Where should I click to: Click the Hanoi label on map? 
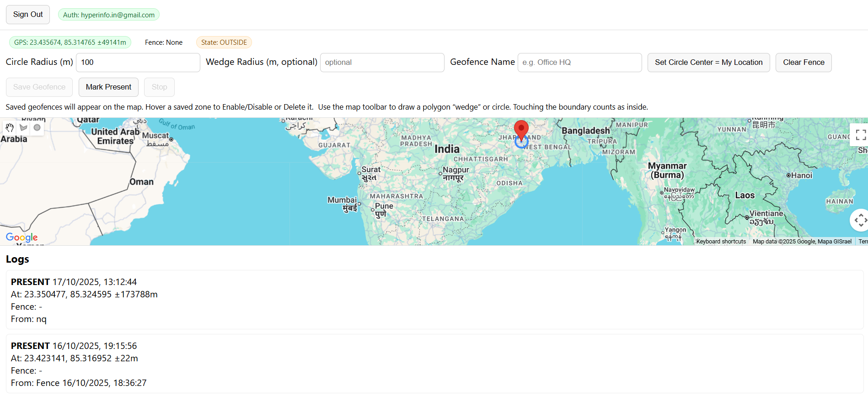(x=802, y=175)
